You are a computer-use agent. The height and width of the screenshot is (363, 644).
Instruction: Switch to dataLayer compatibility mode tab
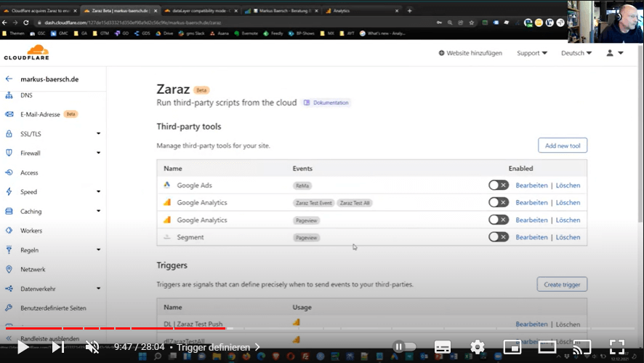[201, 11]
